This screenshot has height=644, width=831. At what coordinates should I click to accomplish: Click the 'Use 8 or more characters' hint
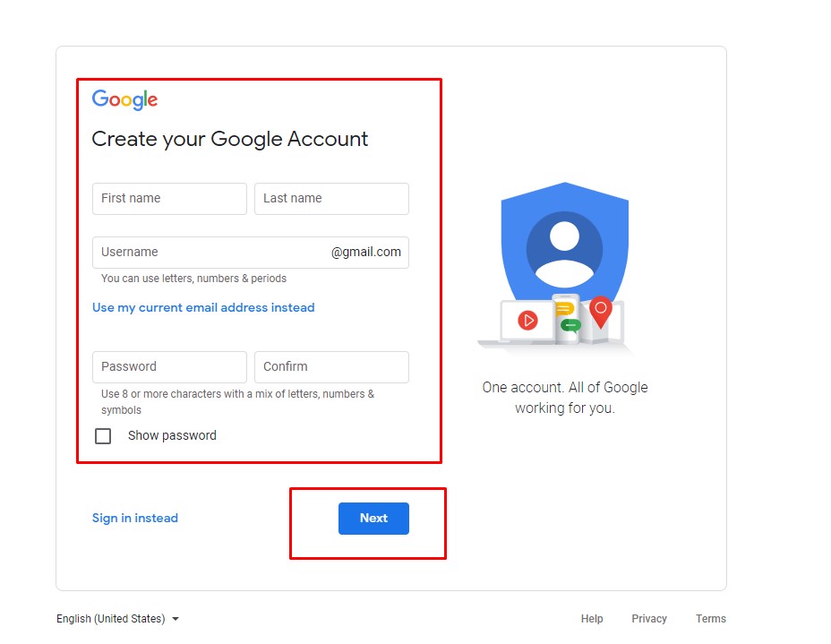pos(238,402)
